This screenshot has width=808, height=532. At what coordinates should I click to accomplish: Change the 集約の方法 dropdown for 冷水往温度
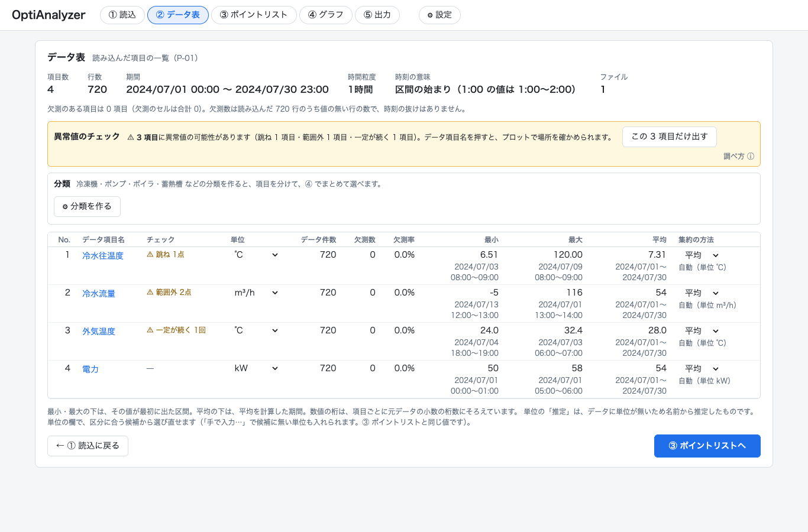click(701, 255)
